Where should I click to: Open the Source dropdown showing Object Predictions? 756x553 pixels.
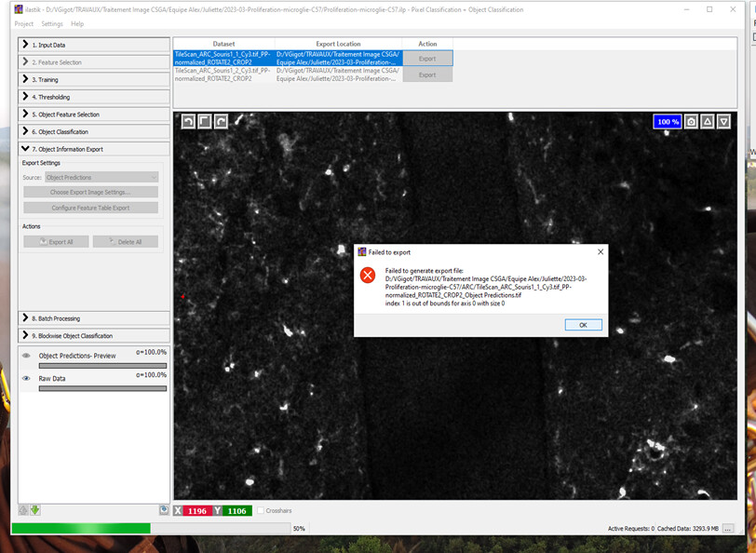coord(101,177)
